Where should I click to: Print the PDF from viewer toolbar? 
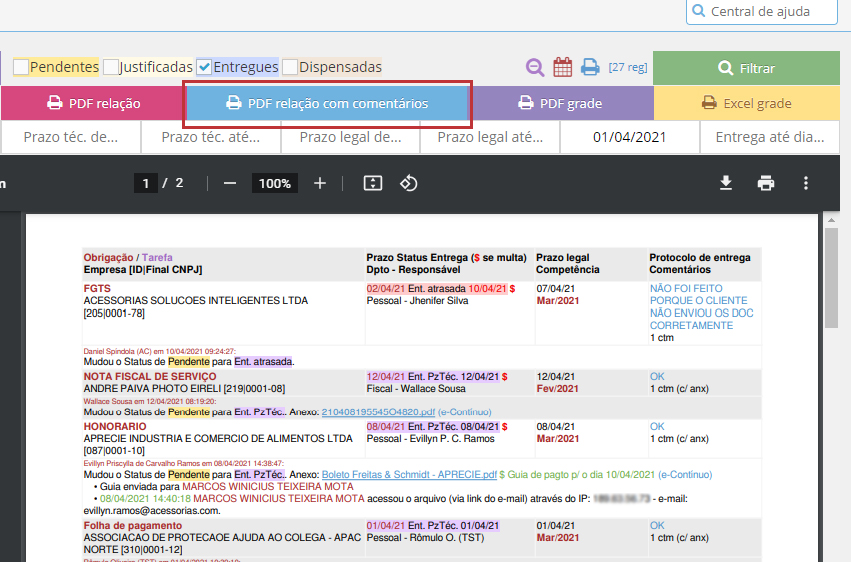pos(766,183)
